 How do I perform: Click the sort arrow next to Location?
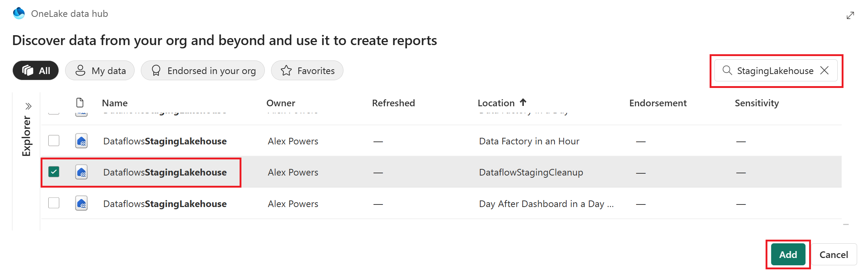tap(523, 102)
